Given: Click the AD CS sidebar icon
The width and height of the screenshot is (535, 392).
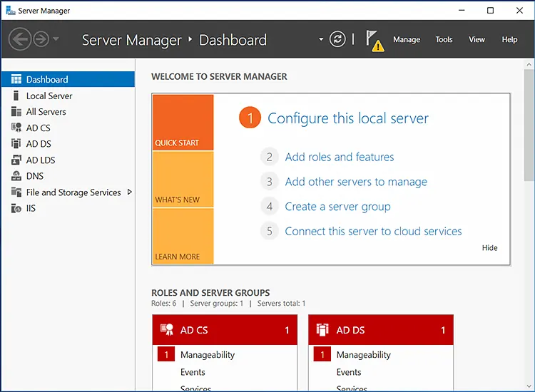Looking at the screenshot, I should click(x=16, y=128).
